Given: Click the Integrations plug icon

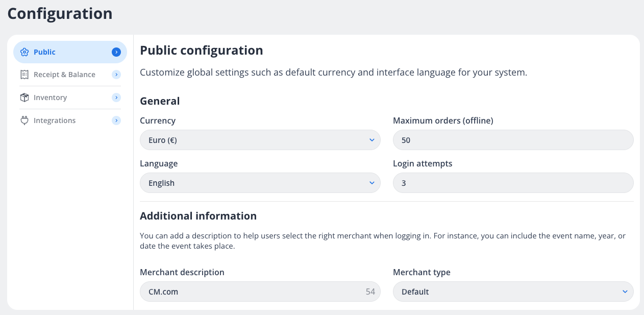Looking at the screenshot, I should point(24,120).
